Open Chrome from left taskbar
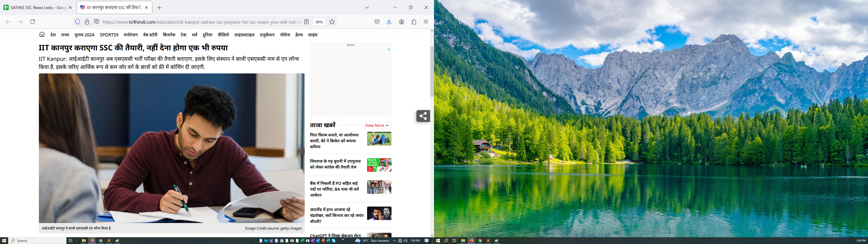868x244 pixels. (100, 241)
